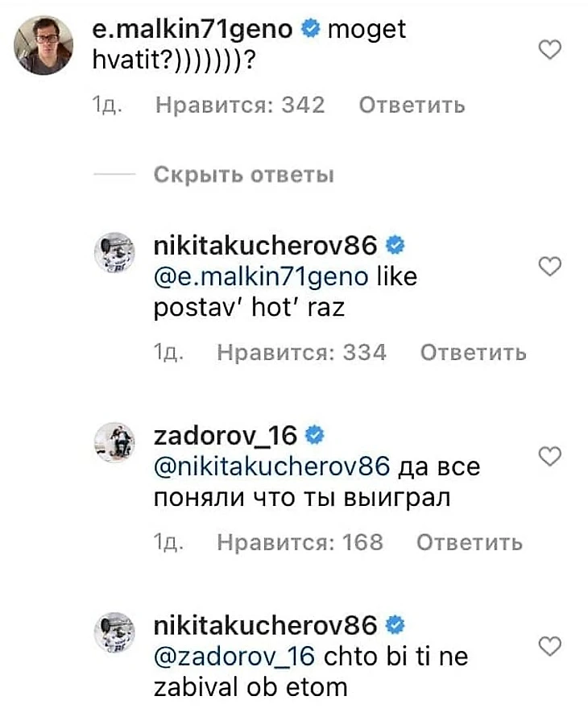Open e.malkin71geno profile picture
The height and width of the screenshot is (717, 588).
[43, 45]
